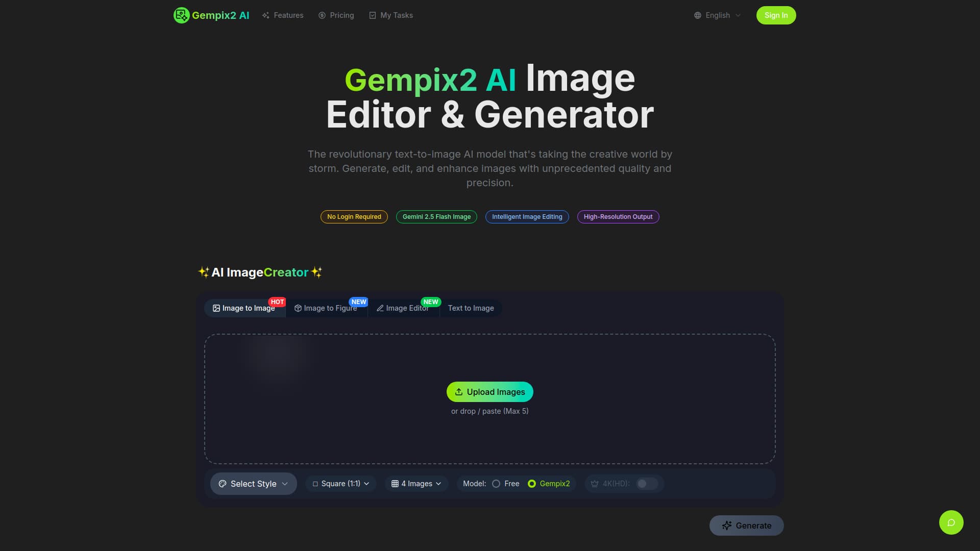This screenshot has height=551, width=980.
Task: Select the Gempix2 model radio button
Action: [532, 483]
